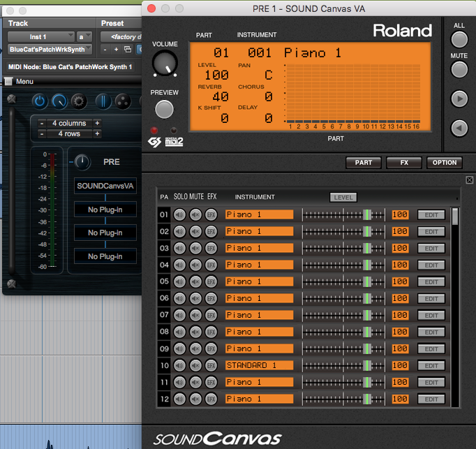Open part 05 Piano 1 instrument selector

pos(259,281)
